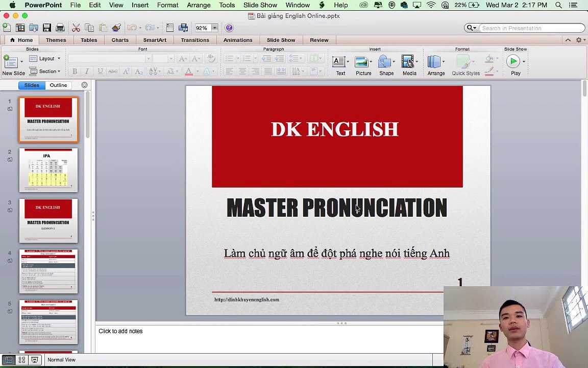This screenshot has width=588, height=368.
Task: Click the purple Help question mark icon
Action: click(x=229, y=28)
